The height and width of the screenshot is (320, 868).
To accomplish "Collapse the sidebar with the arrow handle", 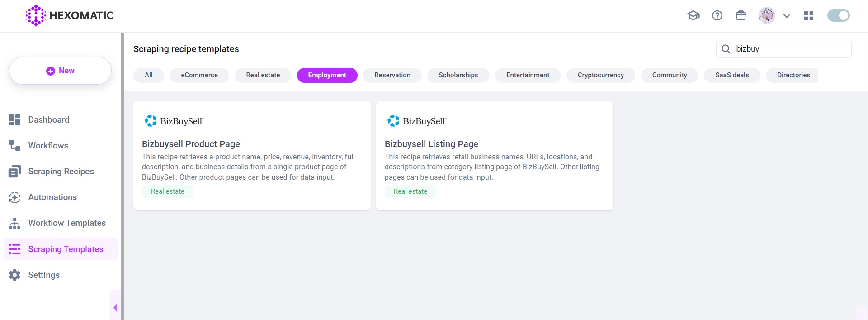I will [x=115, y=308].
